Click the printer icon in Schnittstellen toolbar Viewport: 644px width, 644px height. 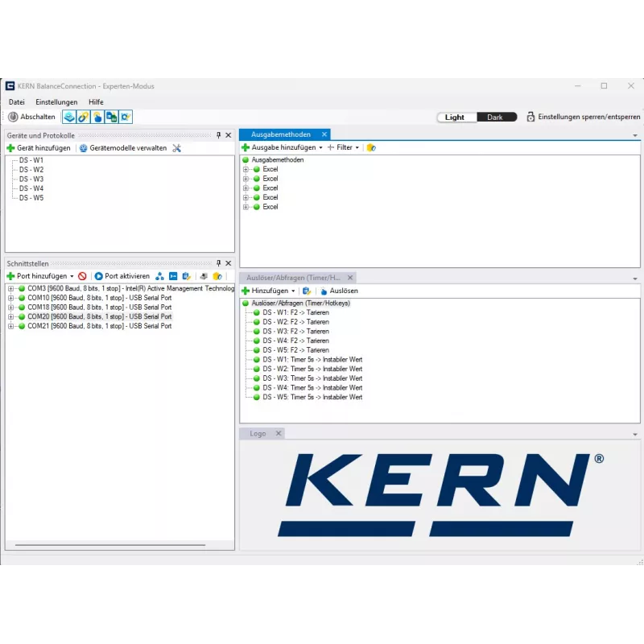(x=203, y=275)
